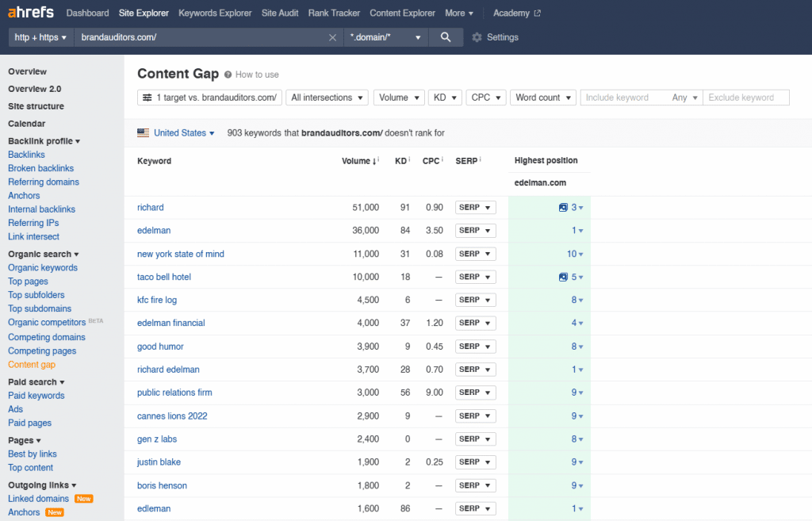
Task: Switch to Keywords Explorer tab
Action: click(215, 13)
